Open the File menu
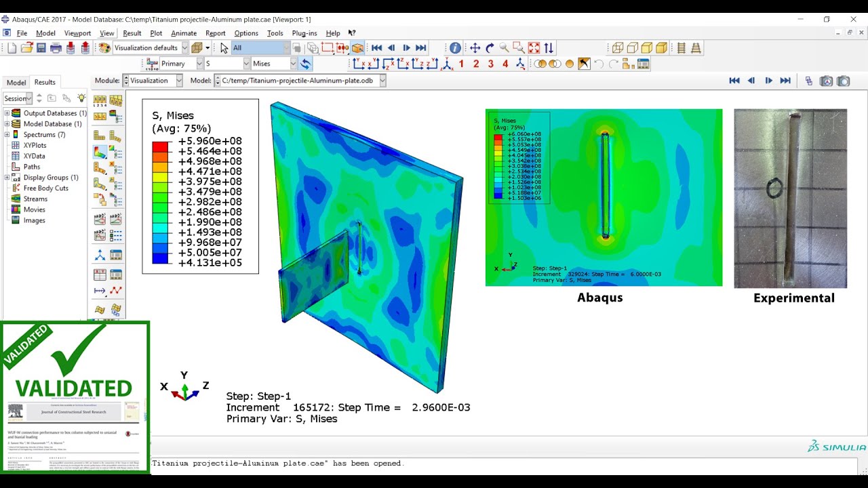Screen dimensions: 868x488 pos(22,33)
